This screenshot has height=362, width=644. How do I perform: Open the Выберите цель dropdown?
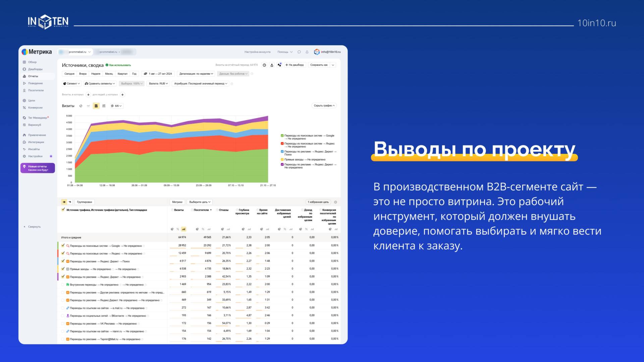click(200, 202)
